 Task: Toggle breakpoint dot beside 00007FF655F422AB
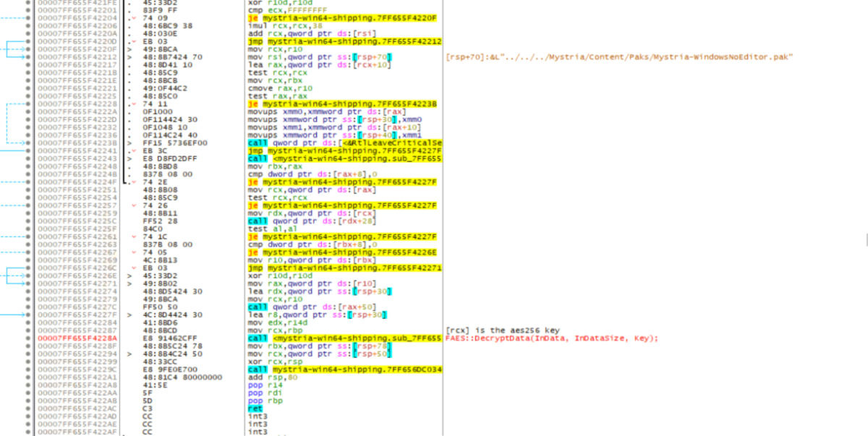point(28,400)
